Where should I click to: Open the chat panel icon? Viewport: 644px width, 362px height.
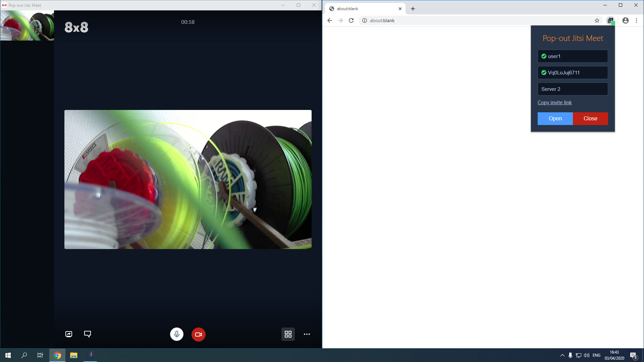pyautogui.click(x=88, y=334)
